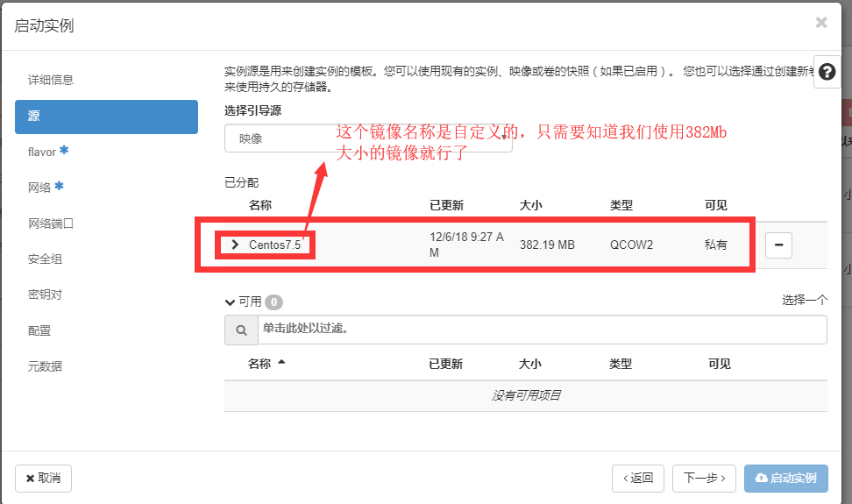Open the 网络端口 step
The width and height of the screenshot is (852, 504).
(x=51, y=224)
